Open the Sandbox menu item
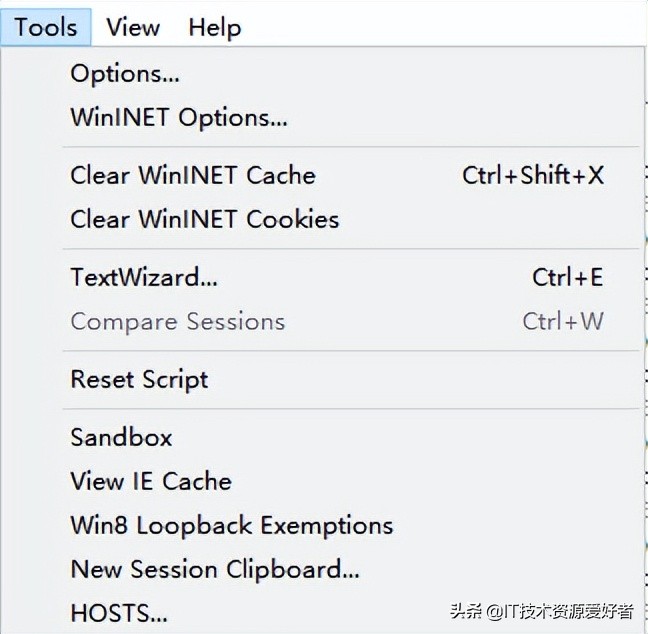The image size is (648, 634). [121, 438]
